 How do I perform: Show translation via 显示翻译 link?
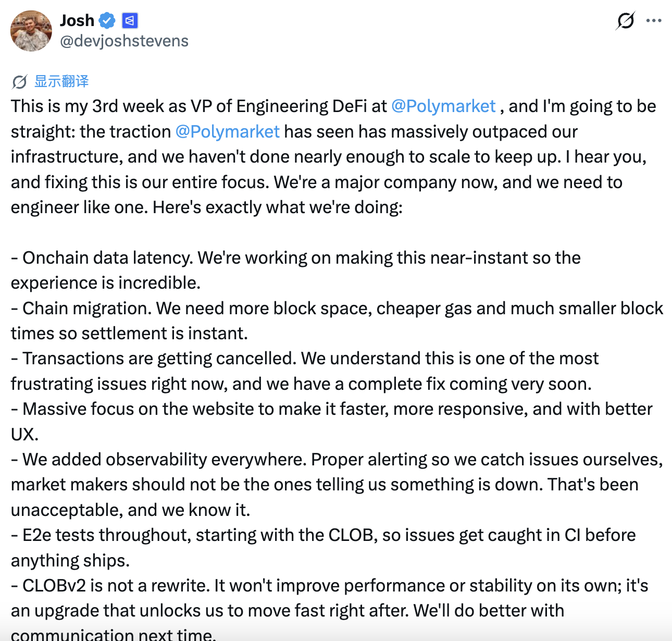coord(61,81)
